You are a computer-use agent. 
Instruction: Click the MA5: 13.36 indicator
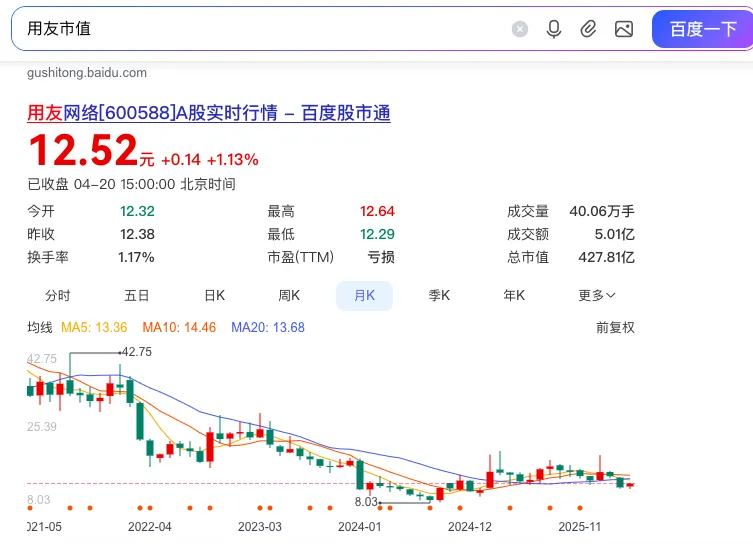(94, 327)
